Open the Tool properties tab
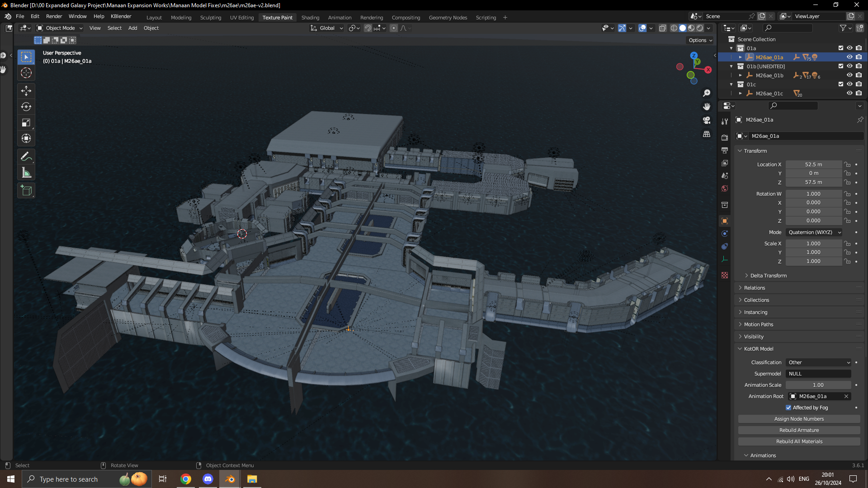Image resolution: width=868 pixels, height=488 pixels. 725,122
